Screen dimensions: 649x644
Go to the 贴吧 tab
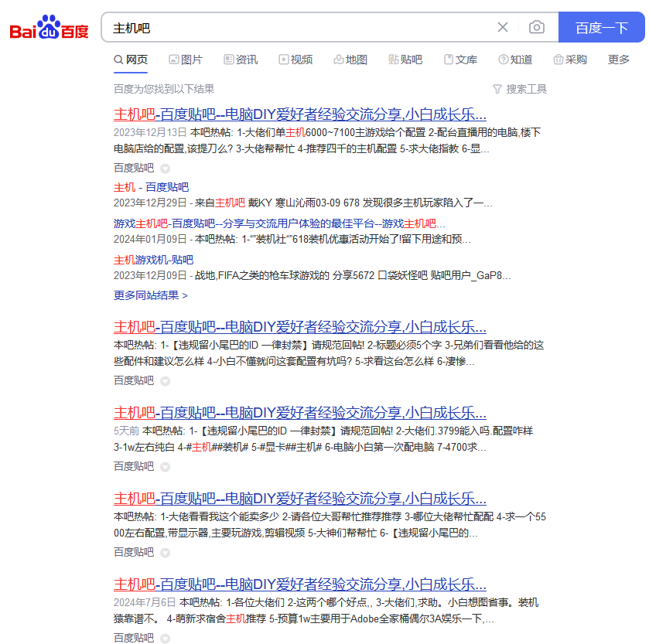(405, 60)
